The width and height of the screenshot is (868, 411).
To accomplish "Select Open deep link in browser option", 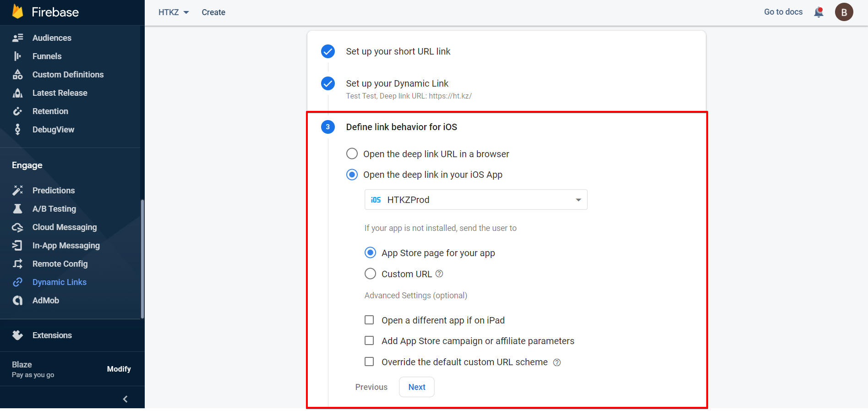I will pyautogui.click(x=352, y=154).
